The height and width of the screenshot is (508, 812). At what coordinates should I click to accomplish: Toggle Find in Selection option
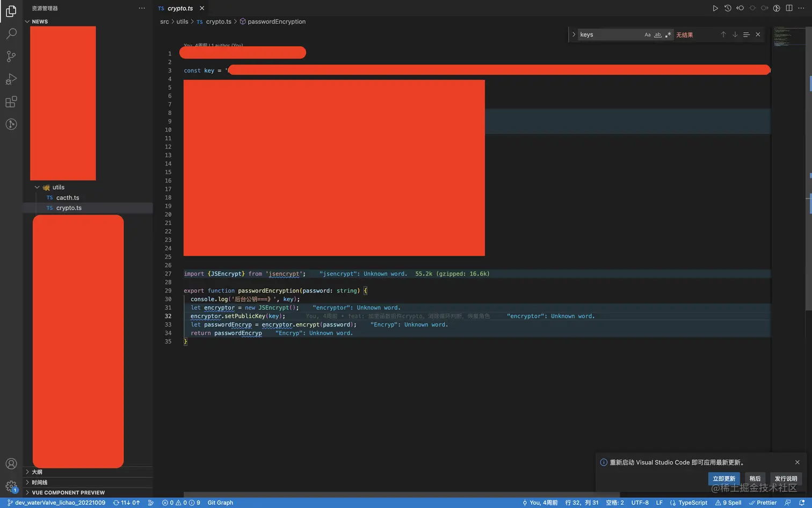(x=746, y=34)
